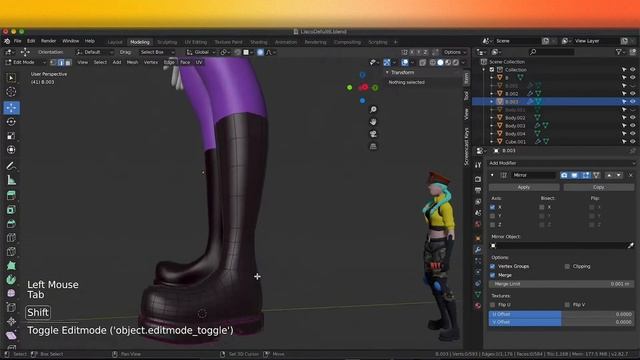Click the pan hand icon in viewport
The width and height of the screenshot is (640, 360).
click(373, 122)
